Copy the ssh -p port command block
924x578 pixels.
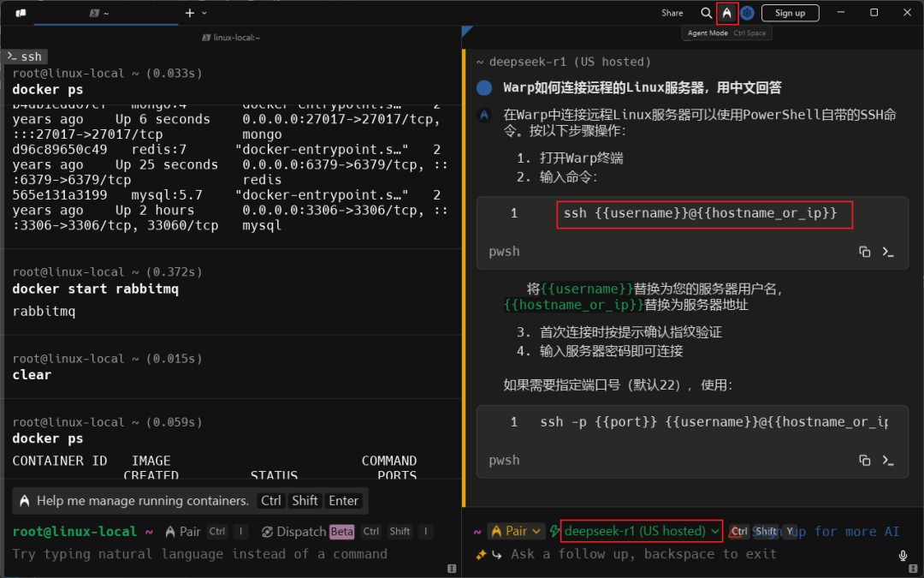point(865,460)
